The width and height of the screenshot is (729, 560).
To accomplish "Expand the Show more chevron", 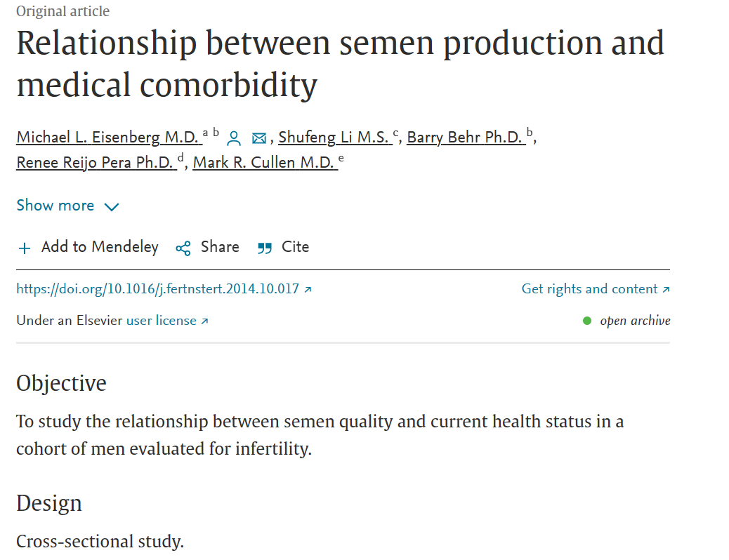I will (112, 207).
